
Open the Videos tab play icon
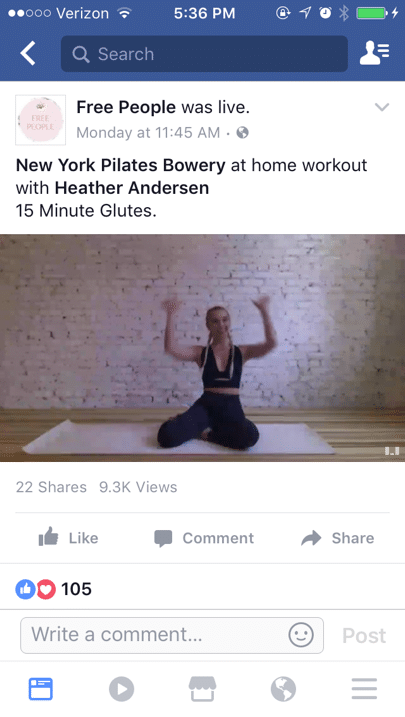(x=122, y=689)
